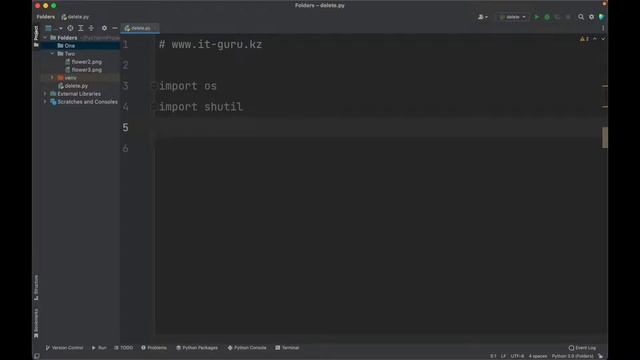The height and width of the screenshot is (360, 640).
Task: Open the user account icon menu
Action: (482, 17)
